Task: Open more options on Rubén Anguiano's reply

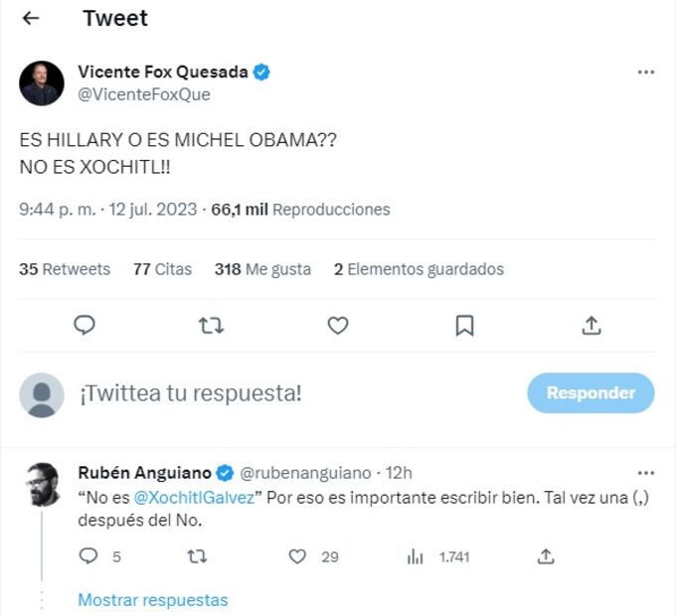Action: (646, 473)
